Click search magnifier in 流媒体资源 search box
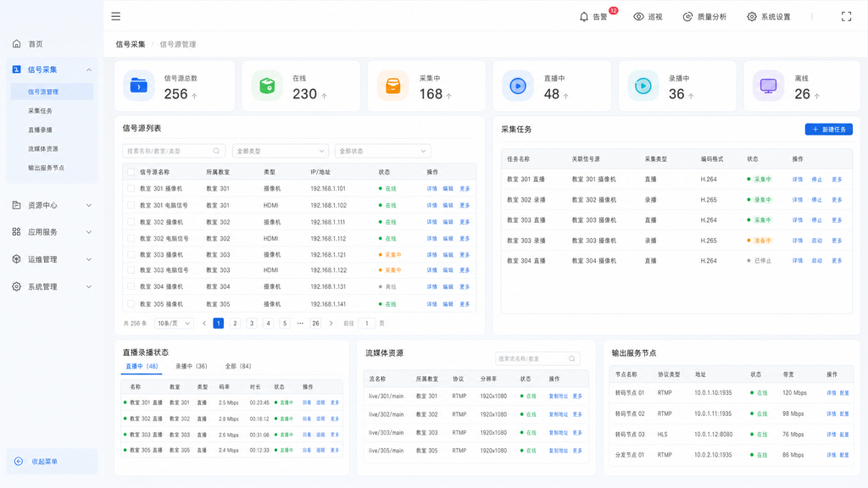 coord(572,358)
